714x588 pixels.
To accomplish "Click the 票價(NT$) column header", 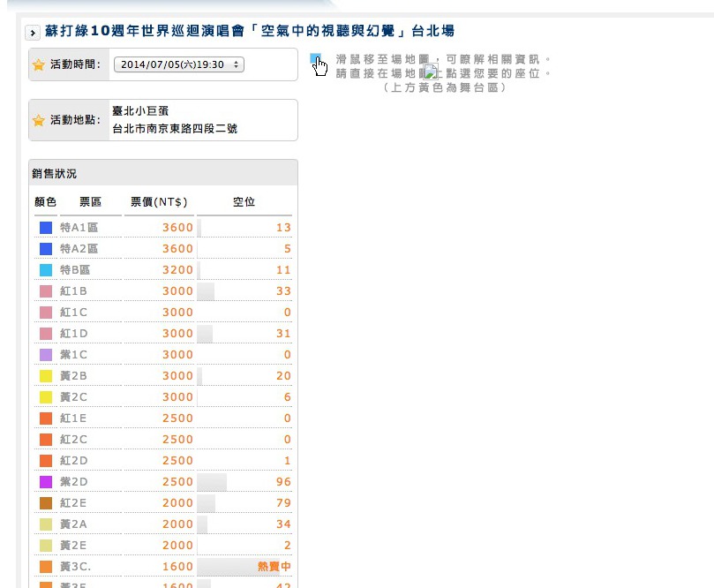I will coord(159,202).
